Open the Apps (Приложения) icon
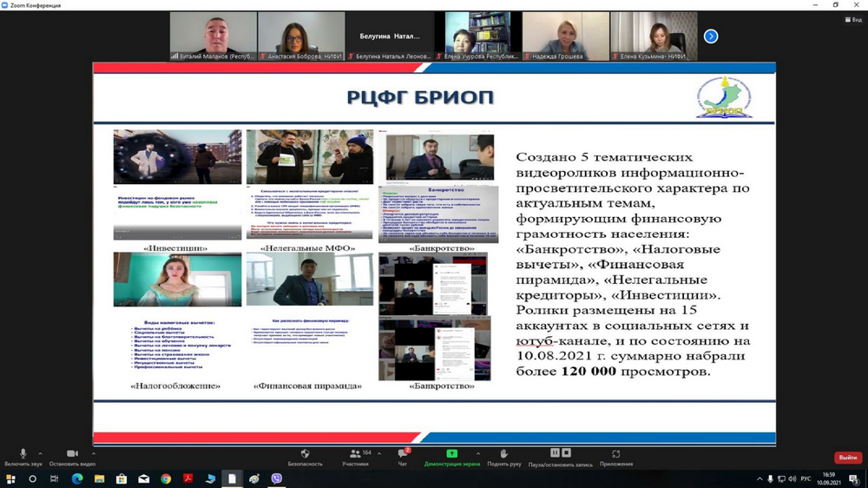This screenshot has height=488, width=868. click(x=615, y=454)
